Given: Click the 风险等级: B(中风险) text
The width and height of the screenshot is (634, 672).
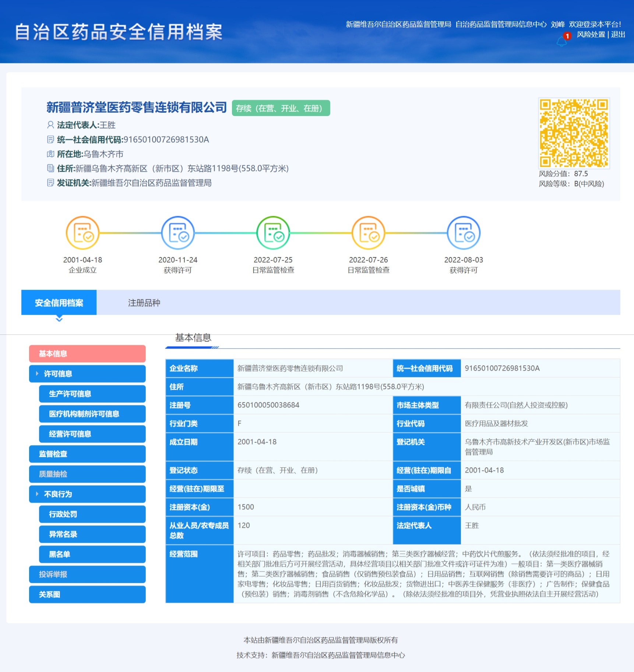Looking at the screenshot, I should [571, 183].
